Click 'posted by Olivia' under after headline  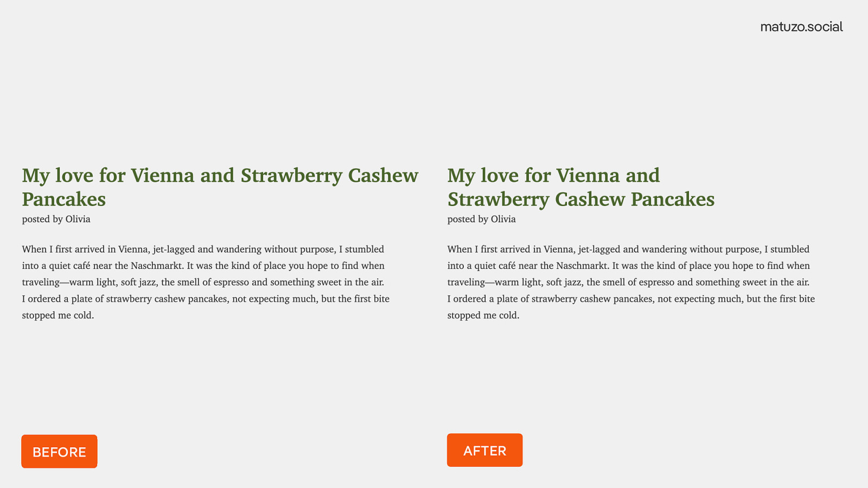(482, 219)
